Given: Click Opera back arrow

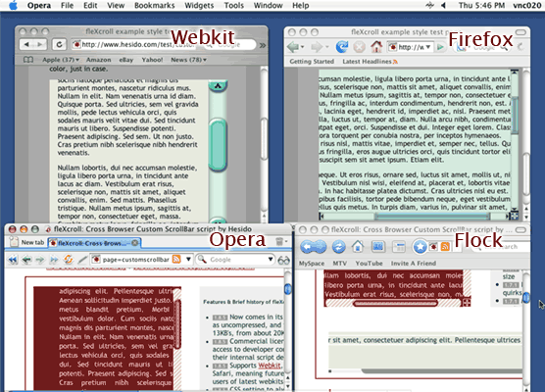Looking at the screenshot, I should pyautogui.click(x=26, y=260).
